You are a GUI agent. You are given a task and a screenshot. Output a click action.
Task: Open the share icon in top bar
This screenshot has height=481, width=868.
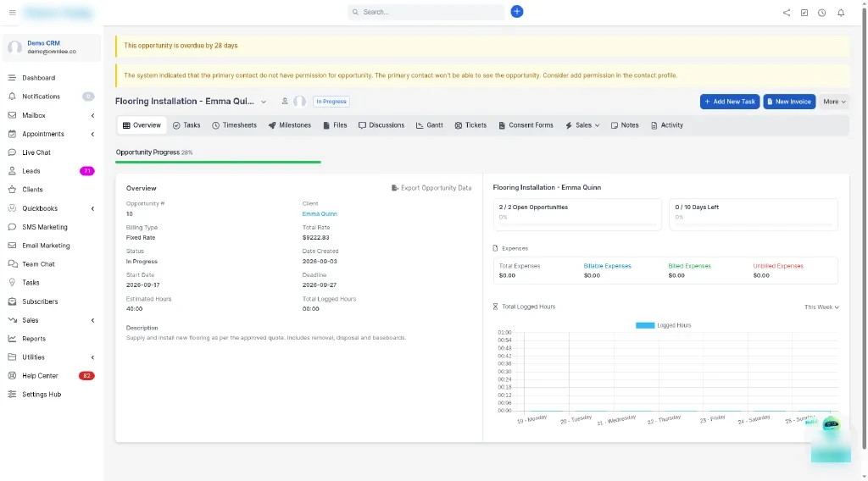[x=786, y=12]
